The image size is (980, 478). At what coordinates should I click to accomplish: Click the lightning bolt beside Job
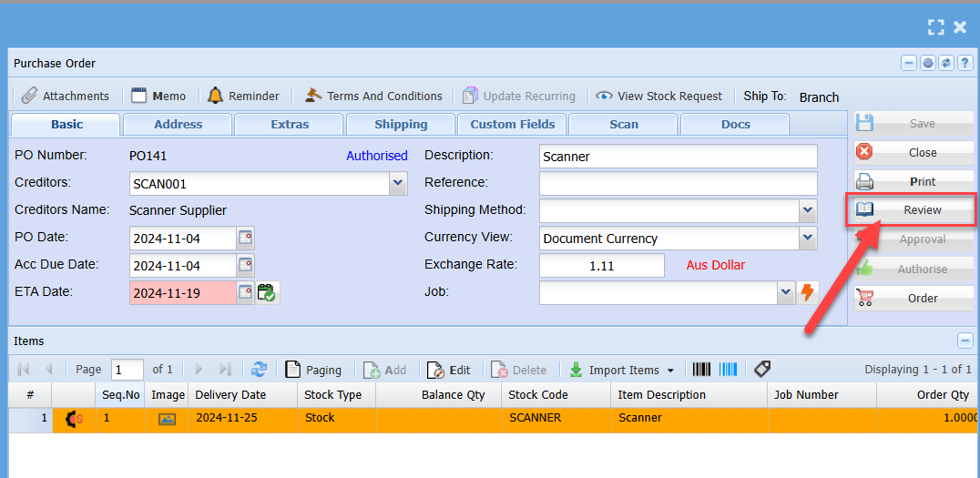[x=807, y=292]
